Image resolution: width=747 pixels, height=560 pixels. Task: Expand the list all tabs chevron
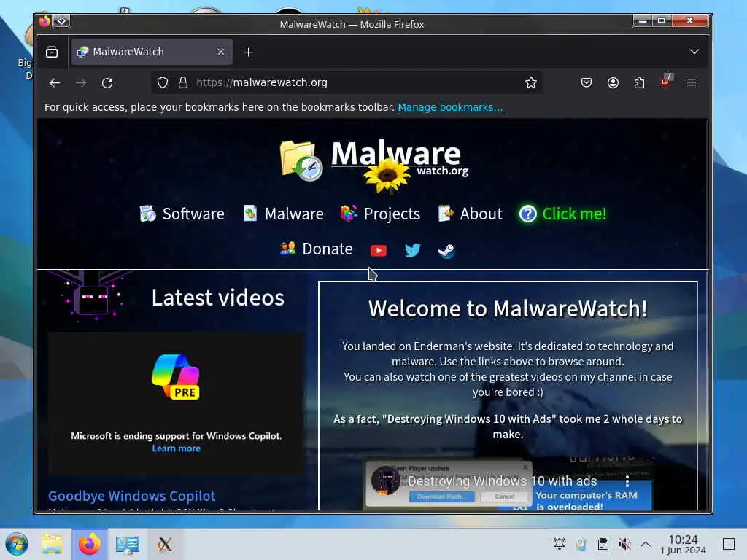tap(694, 52)
